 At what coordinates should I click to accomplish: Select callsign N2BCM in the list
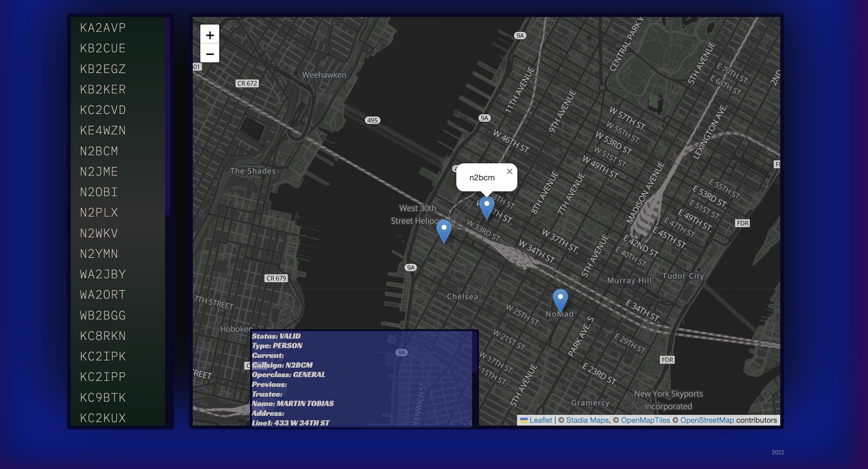pyautogui.click(x=99, y=151)
